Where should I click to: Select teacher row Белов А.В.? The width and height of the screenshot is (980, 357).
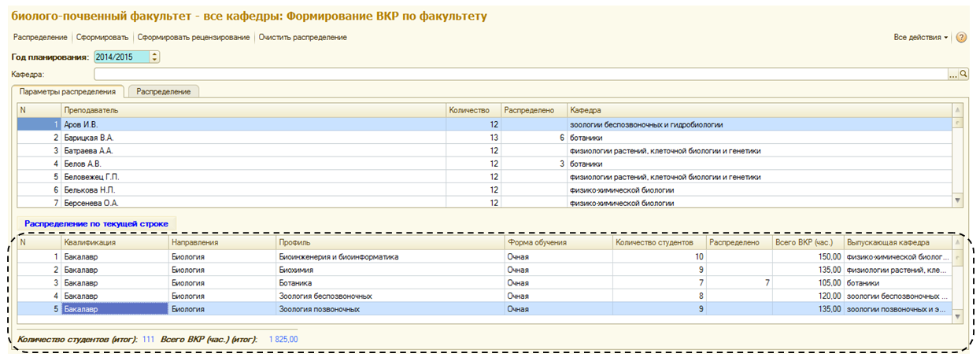click(x=484, y=164)
